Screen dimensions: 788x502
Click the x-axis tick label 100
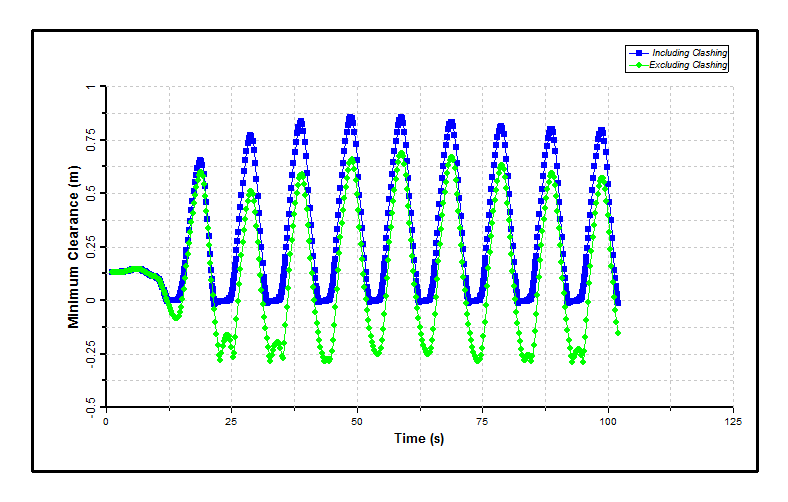pyautogui.click(x=608, y=422)
